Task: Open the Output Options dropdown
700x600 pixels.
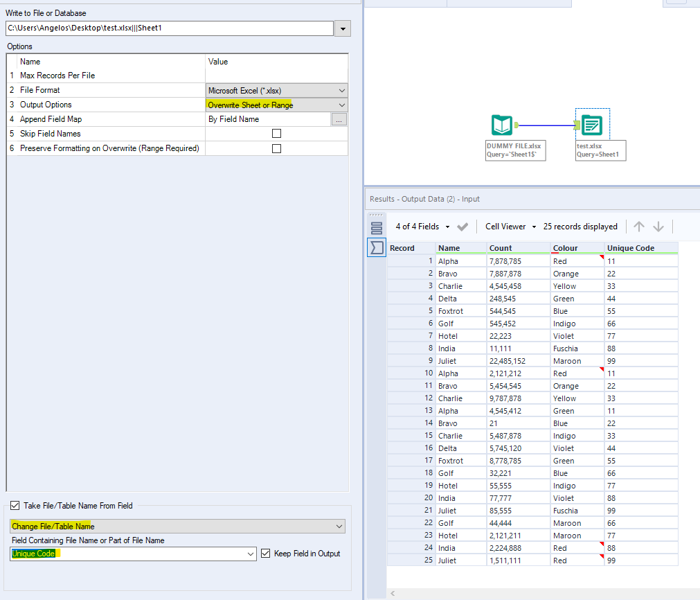Action: point(342,105)
